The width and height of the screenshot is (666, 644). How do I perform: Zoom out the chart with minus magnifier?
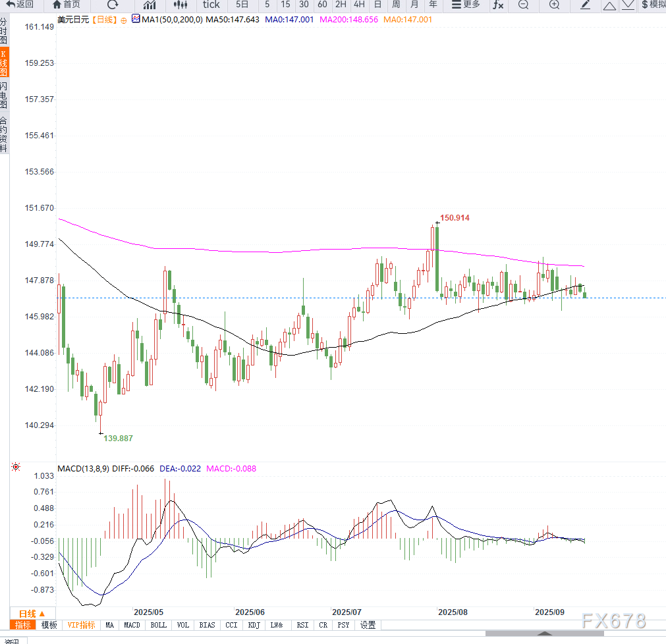click(523, 5)
